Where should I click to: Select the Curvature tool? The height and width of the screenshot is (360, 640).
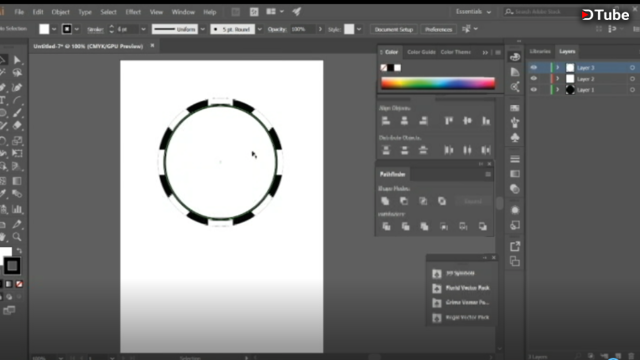17,87
